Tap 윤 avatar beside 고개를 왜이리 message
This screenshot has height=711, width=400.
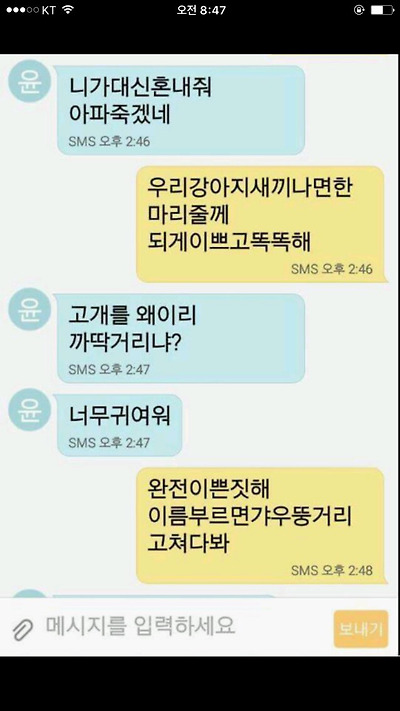tap(29, 309)
